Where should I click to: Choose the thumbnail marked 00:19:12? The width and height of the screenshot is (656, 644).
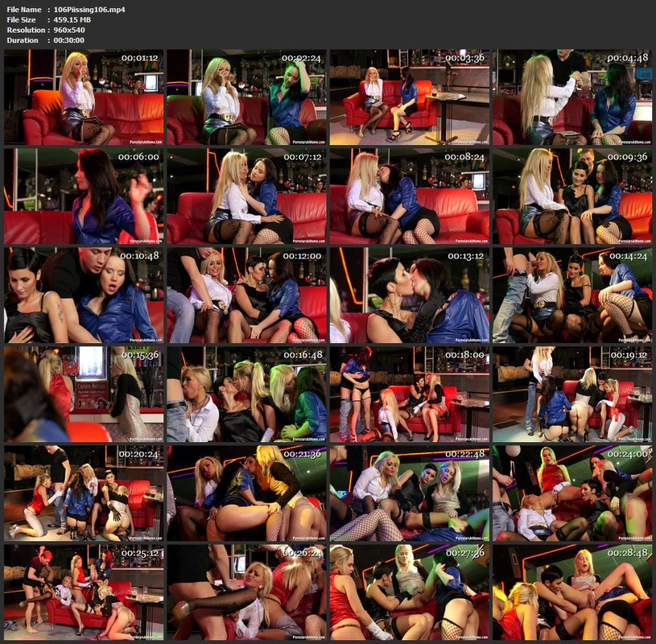point(572,394)
